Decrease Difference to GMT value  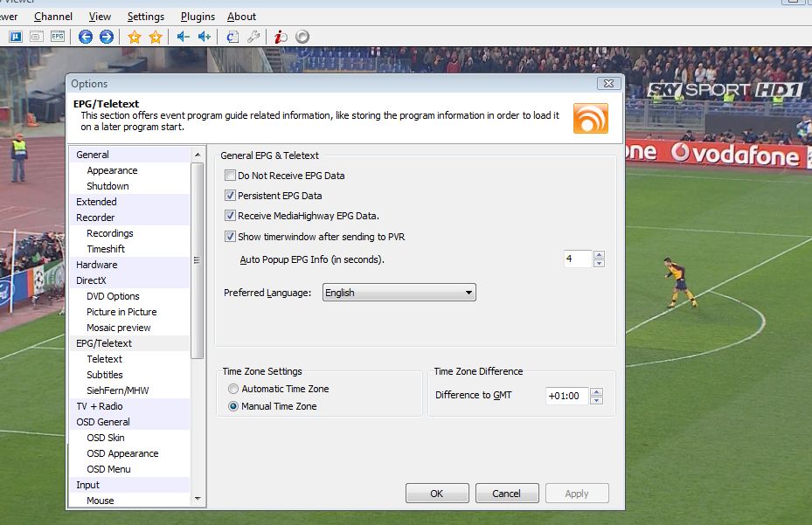[x=596, y=400]
